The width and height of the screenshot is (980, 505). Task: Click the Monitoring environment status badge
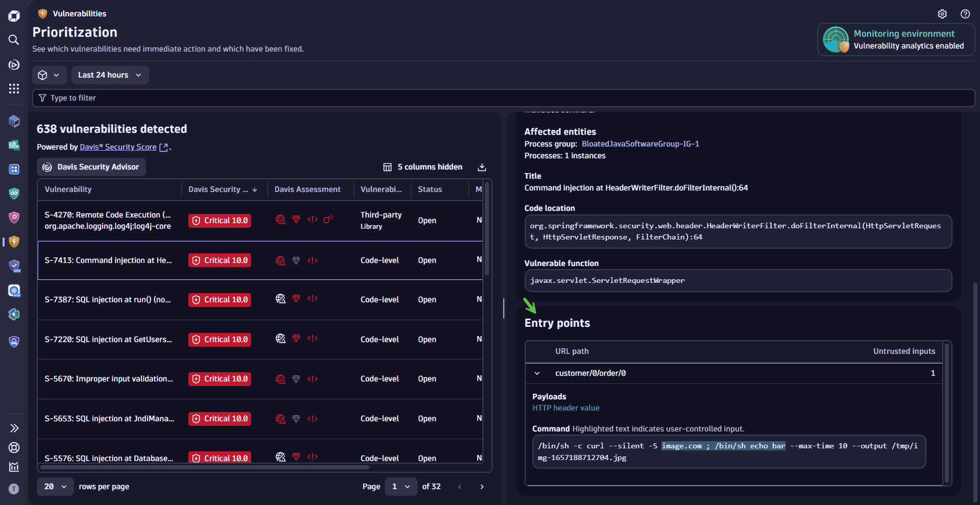(896, 40)
